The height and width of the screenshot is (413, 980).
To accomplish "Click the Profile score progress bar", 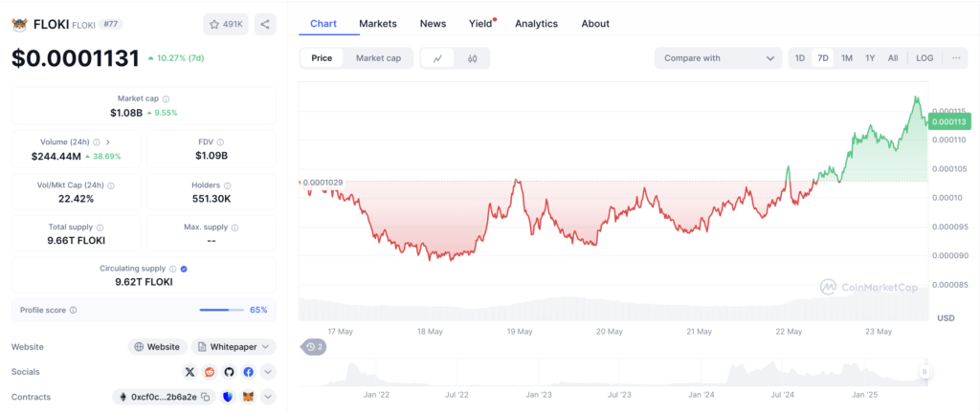I will [222, 310].
